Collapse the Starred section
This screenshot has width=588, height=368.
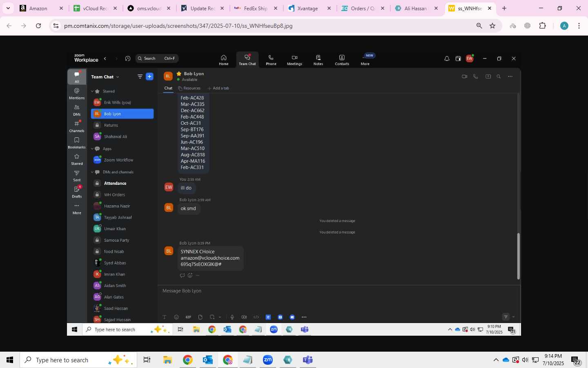(x=92, y=91)
